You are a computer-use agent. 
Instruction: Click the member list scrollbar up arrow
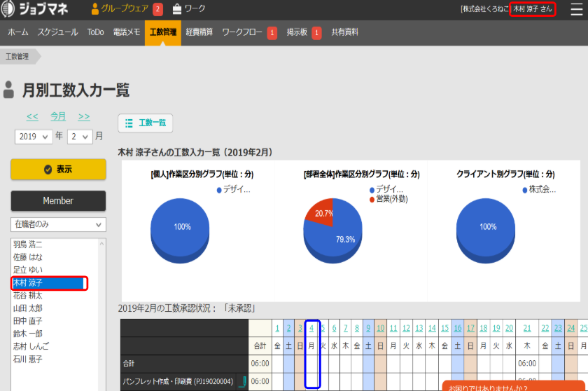(x=101, y=244)
